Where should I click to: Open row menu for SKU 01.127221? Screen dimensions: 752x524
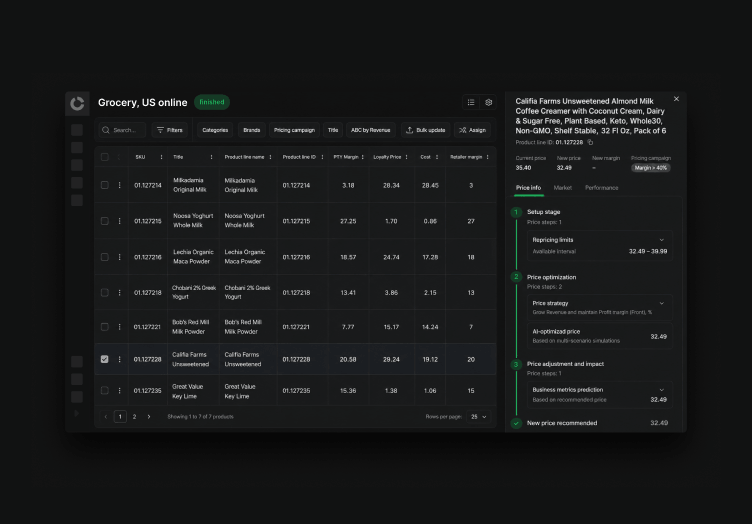(x=119, y=327)
